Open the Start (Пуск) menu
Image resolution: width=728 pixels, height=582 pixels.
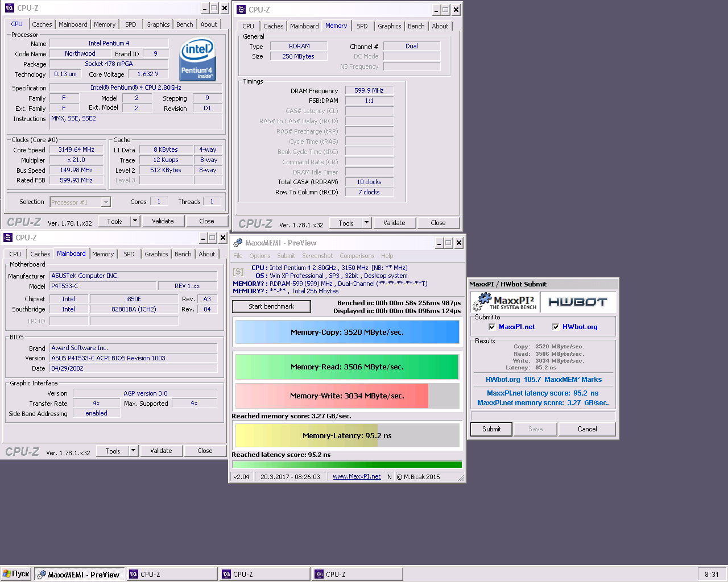(x=16, y=574)
